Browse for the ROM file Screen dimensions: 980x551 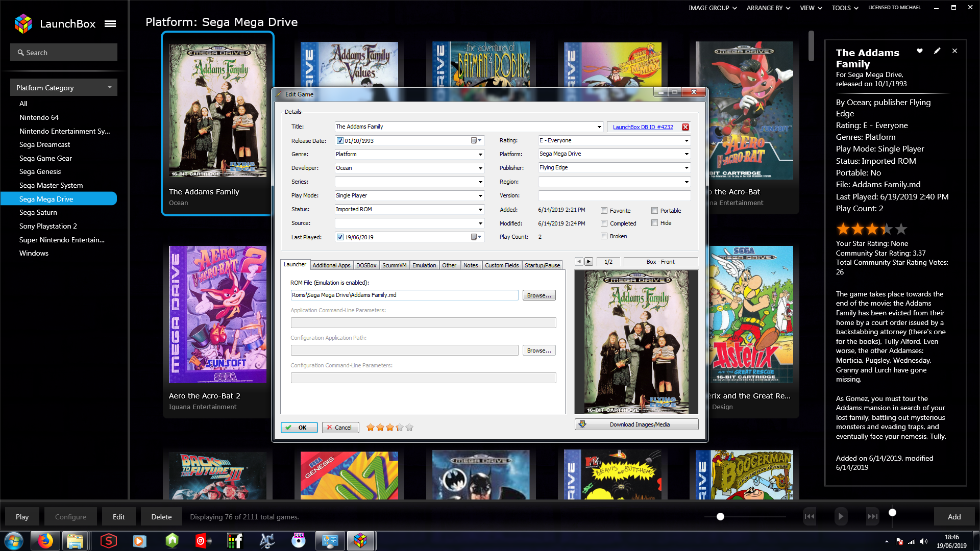(539, 295)
